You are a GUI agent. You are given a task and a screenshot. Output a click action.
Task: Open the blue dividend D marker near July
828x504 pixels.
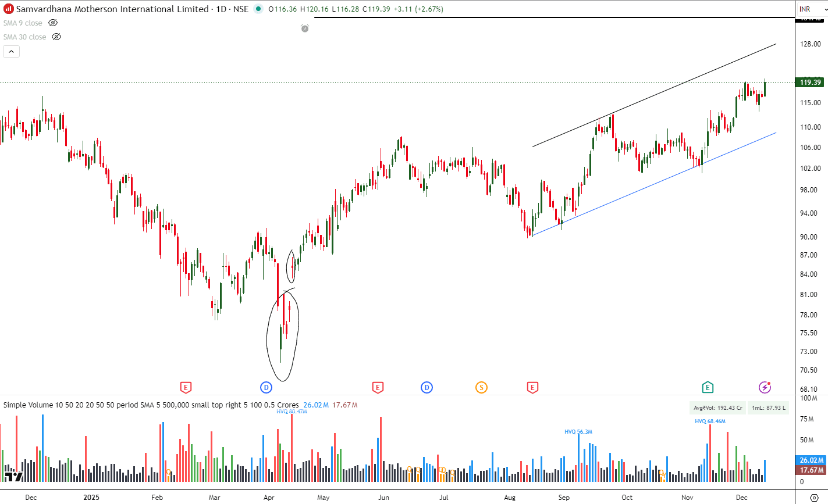pos(427,387)
